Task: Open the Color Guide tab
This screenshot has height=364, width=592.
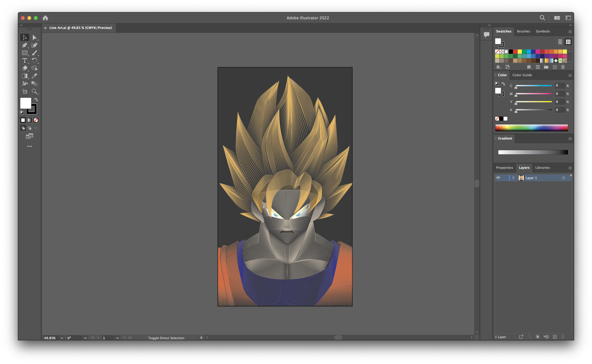Action: pyautogui.click(x=522, y=75)
